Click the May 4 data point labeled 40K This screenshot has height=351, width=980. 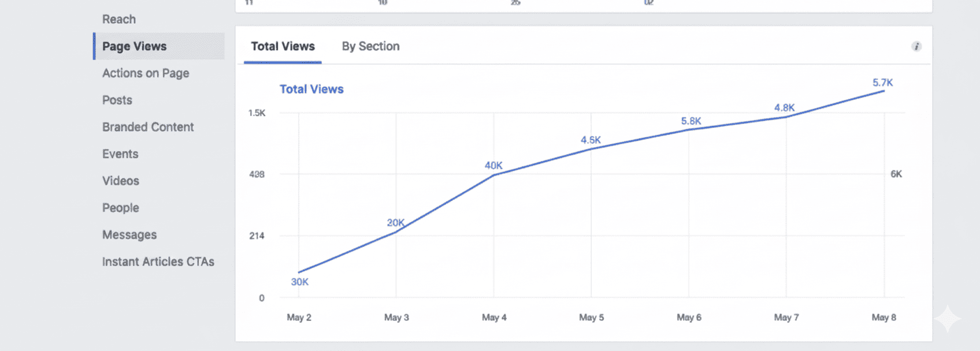pos(494,175)
